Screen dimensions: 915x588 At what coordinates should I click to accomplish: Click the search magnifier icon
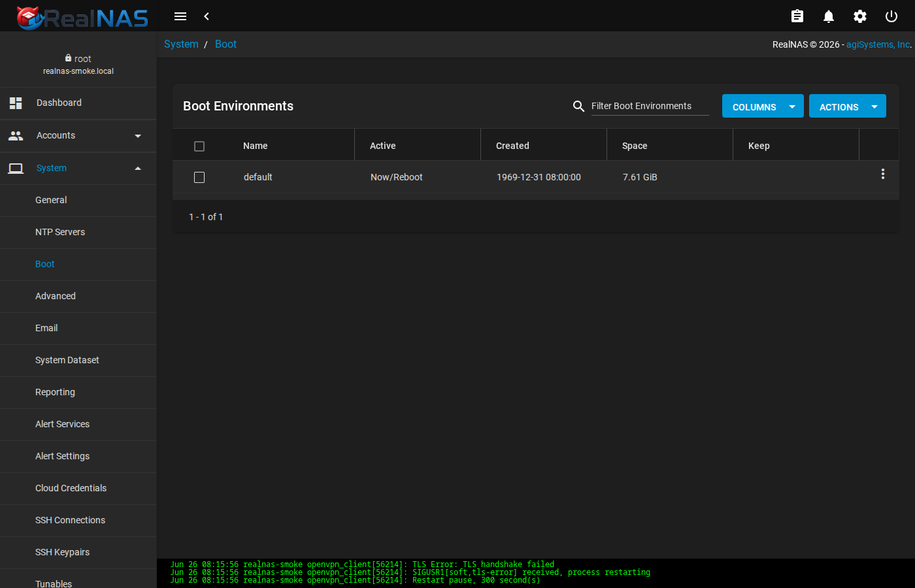pyautogui.click(x=578, y=106)
